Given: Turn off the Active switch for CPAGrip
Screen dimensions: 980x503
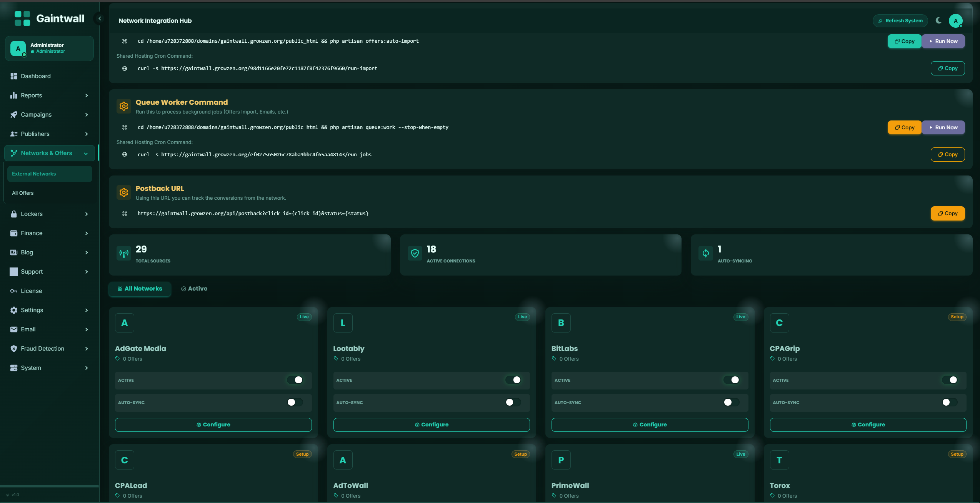Looking at the screenshot, I should [951, 380].
